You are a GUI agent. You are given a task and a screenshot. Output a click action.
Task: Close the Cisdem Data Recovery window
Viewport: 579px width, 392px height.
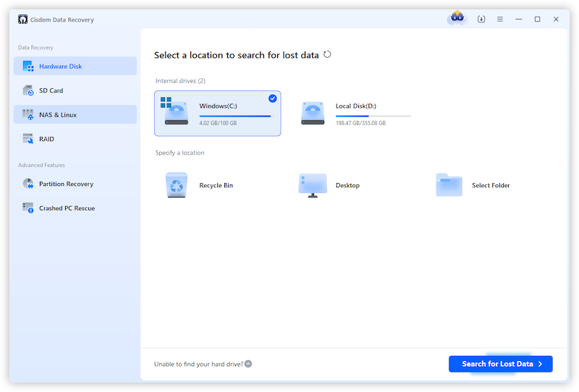coord(556,20)
